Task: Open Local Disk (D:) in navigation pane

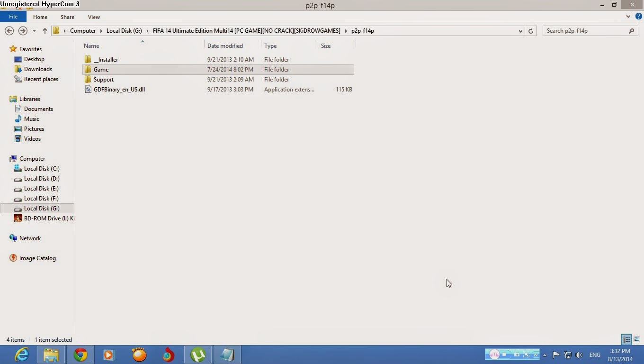Action: click(42, 179)
